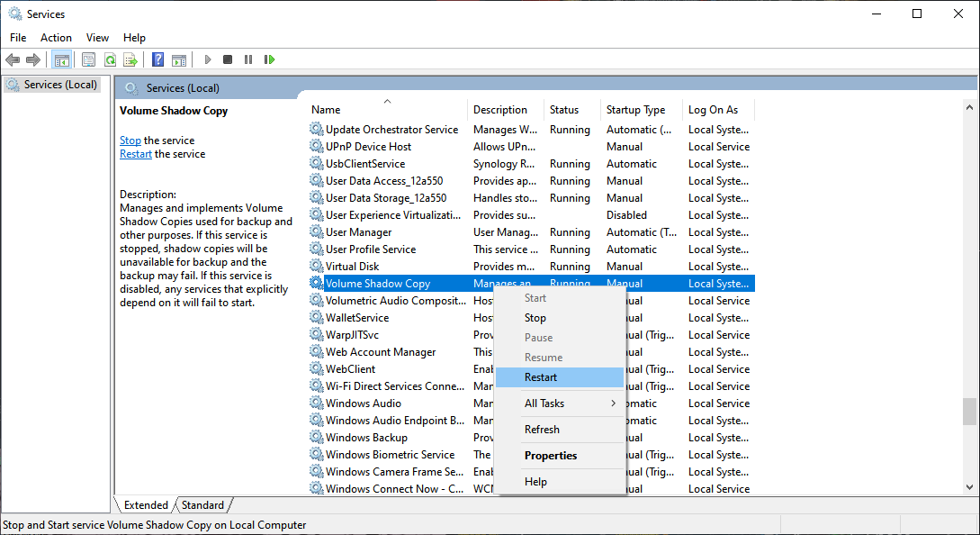Choose Restart from the context menu
Viewport: 980px width, 535px height.
pos(541,376)
